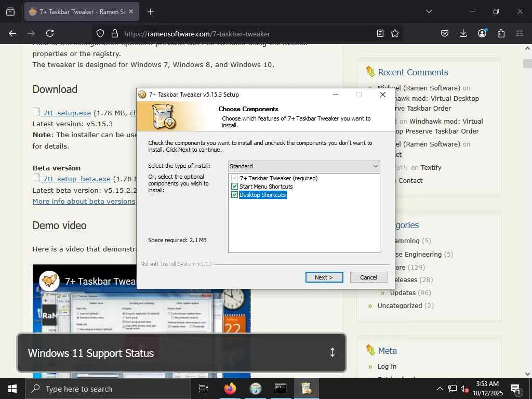Open the Updates category link
The image size is (532, 399).
pyautogui.click(x=403, y=292)
